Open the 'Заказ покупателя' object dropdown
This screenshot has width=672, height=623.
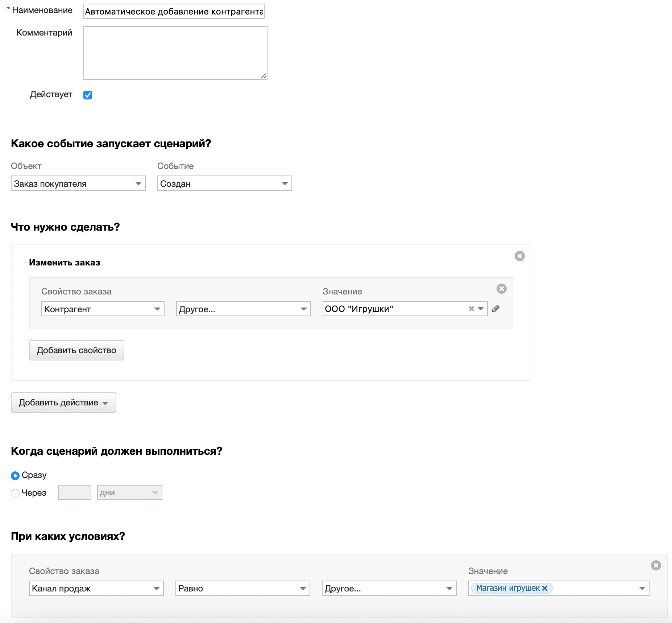click(78, 183)
